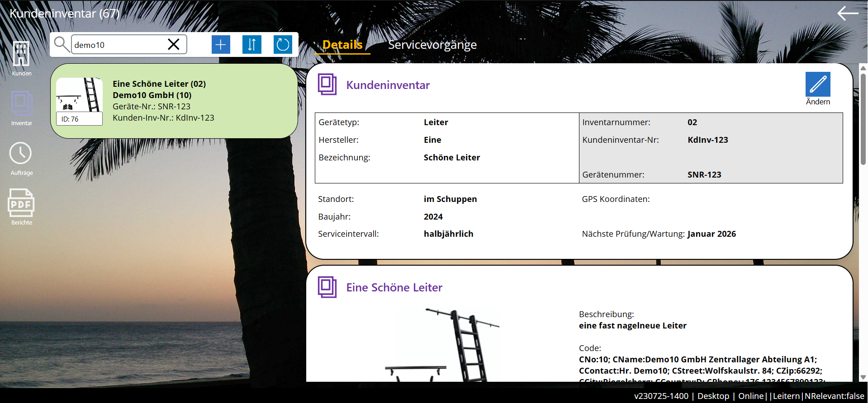Click the Inventarnummer value 02
868x403 pixels.
point(693,122)
